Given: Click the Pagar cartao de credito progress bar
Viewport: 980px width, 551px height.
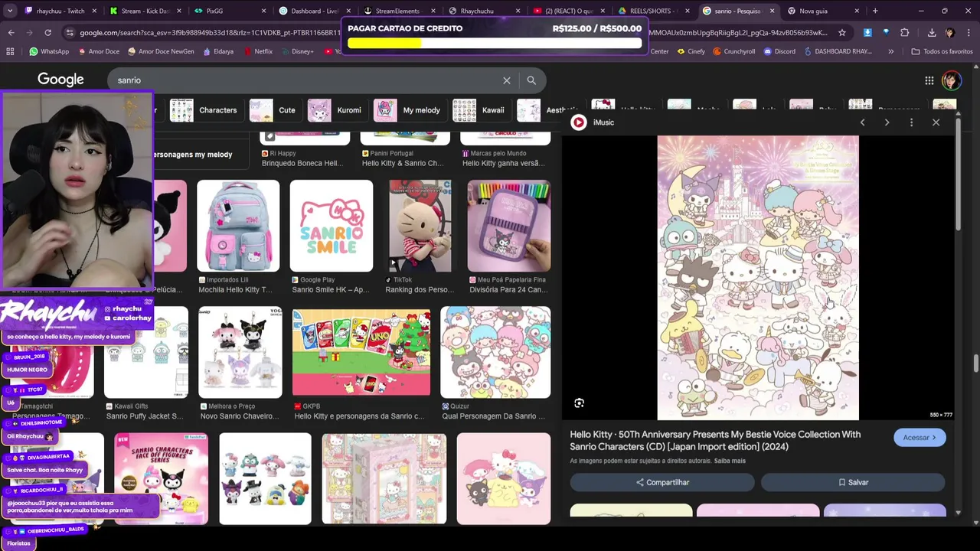Looking at the screenshot, I should click(495, 44).
